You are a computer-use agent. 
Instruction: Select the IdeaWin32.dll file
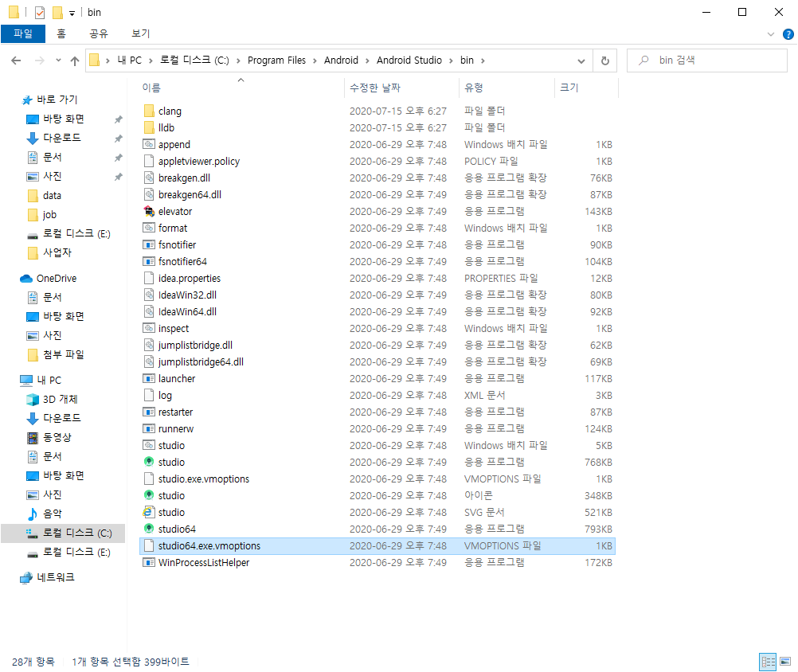[x=377, y=295]
